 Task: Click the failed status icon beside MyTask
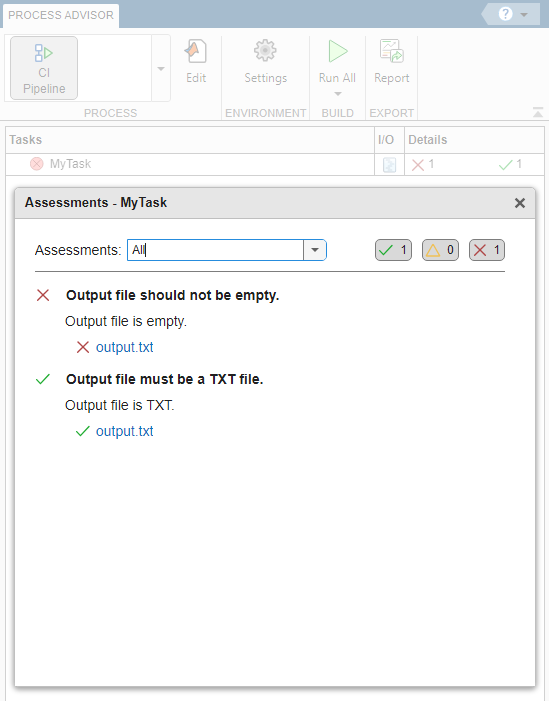coord(37,164)
